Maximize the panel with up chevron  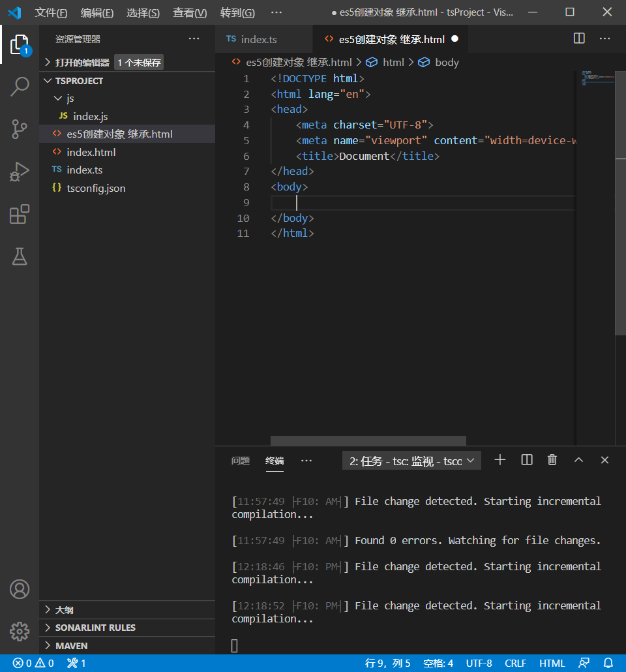[x=578, y=460]
